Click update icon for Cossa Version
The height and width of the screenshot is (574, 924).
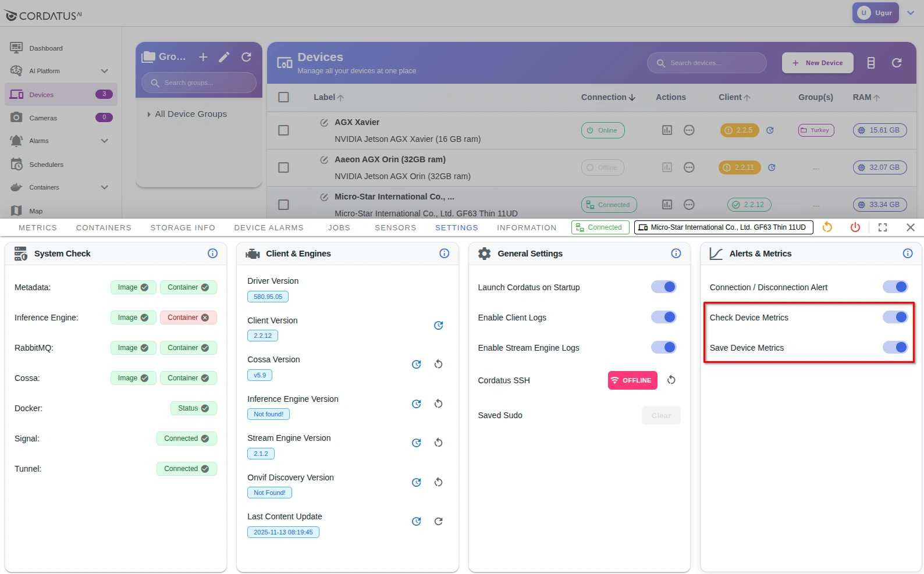pos(417,365)
